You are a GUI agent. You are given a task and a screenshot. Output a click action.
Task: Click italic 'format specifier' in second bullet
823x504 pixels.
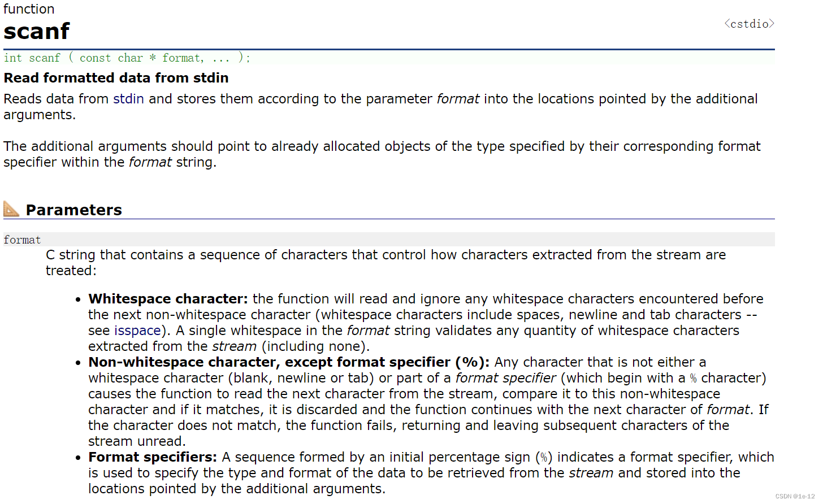505,378
